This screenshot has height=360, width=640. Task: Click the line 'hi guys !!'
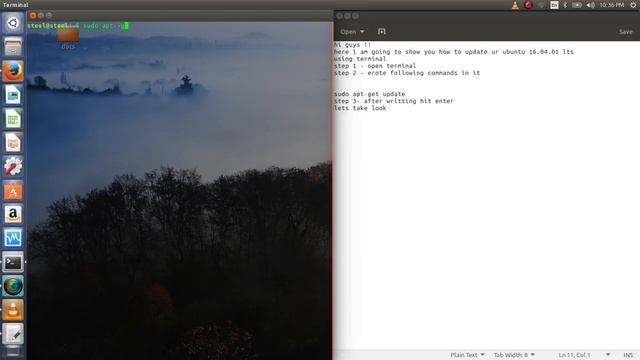[x=352, y=45]
